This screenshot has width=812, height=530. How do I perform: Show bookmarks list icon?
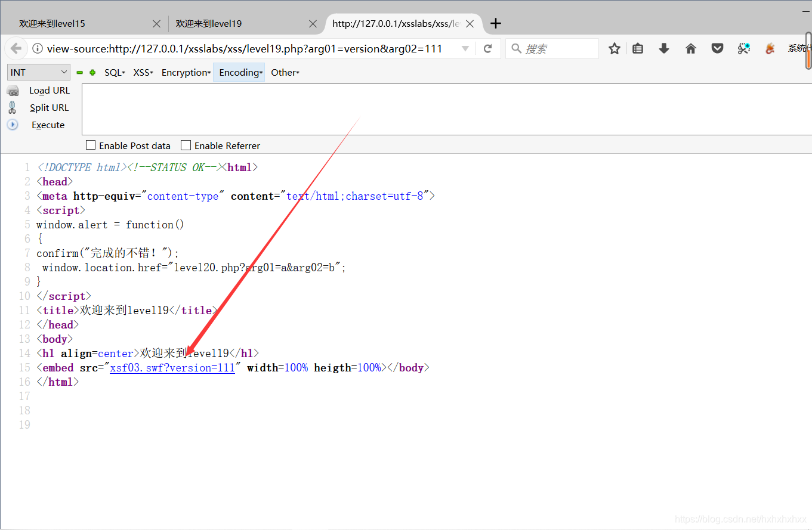(x=638, y=49)
